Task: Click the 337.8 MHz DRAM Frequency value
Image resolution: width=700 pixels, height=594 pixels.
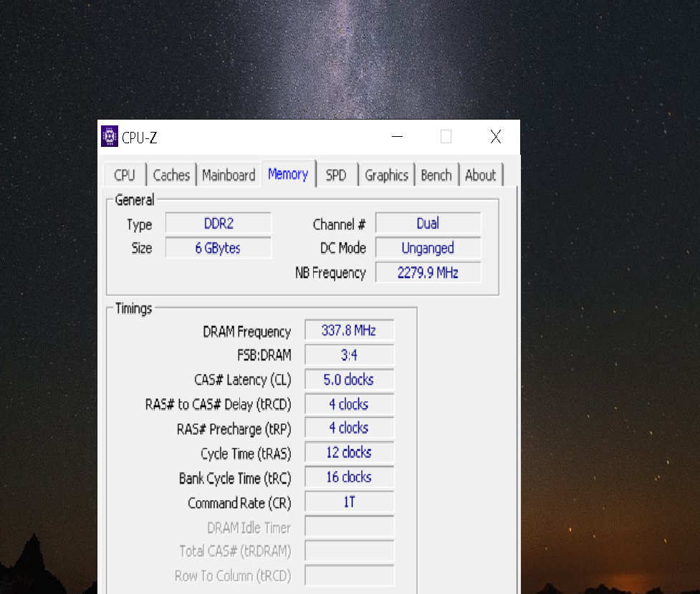Action: 349,330
